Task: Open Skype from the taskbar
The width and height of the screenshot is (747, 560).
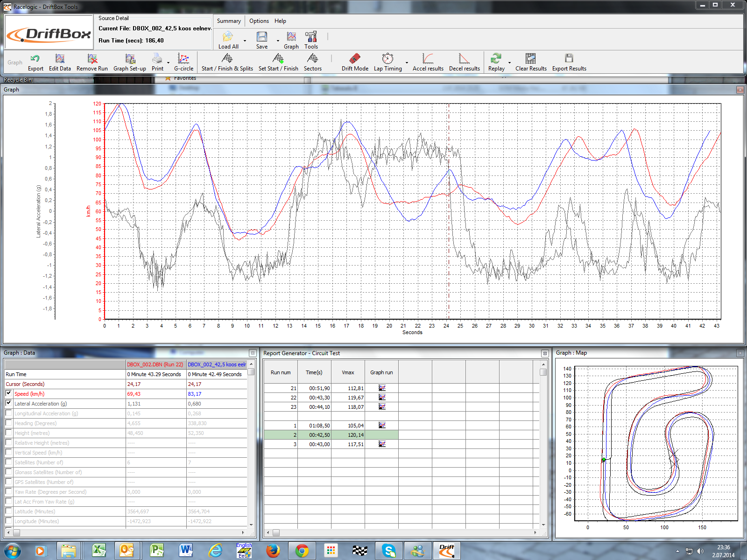Action: pos(388,551)
